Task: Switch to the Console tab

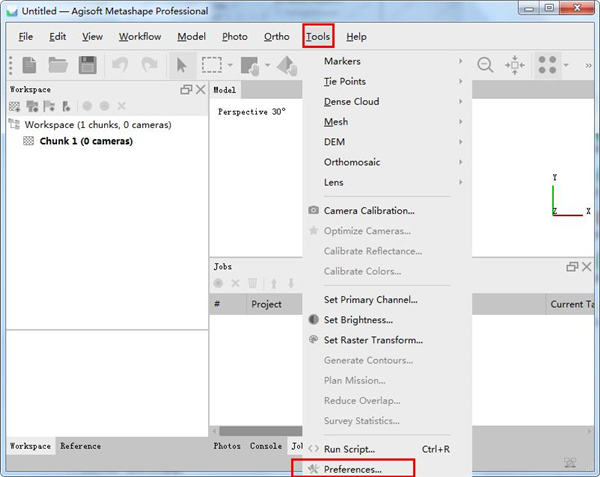Action: [x=265, y=446]
